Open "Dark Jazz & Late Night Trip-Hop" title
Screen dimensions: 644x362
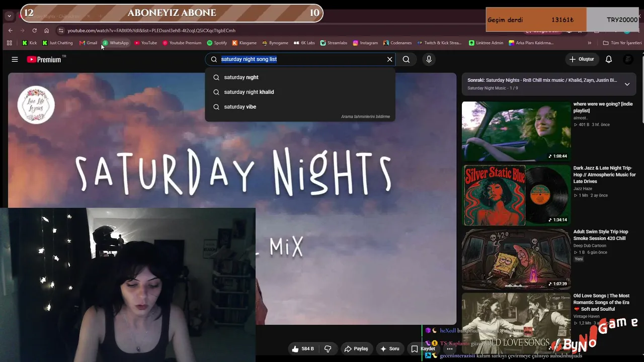(x=605, y=174)
